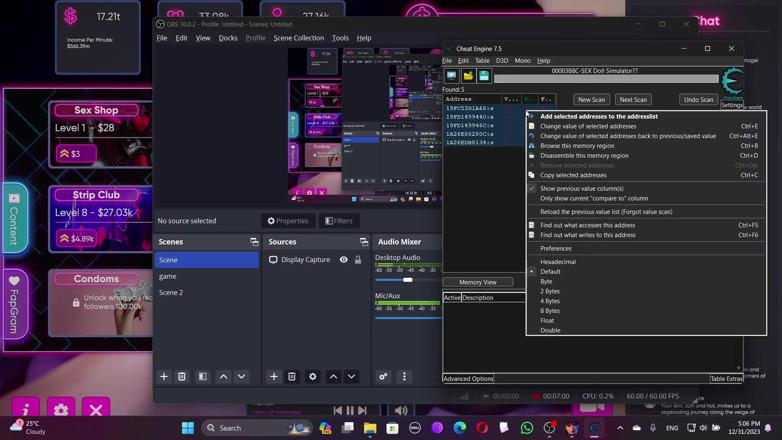Click Table Extras in Cheat Engine
The height and width of the screenshot is (440, 782).
(727, 379)
